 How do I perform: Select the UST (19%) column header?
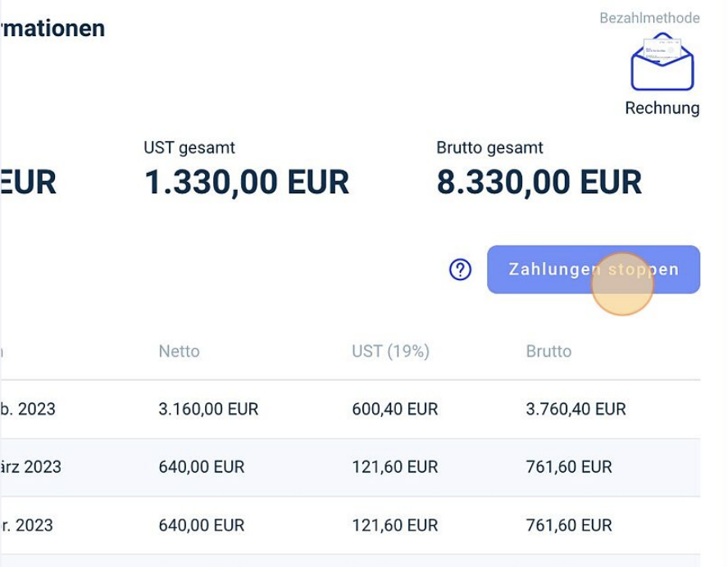[x=390, y=352]
